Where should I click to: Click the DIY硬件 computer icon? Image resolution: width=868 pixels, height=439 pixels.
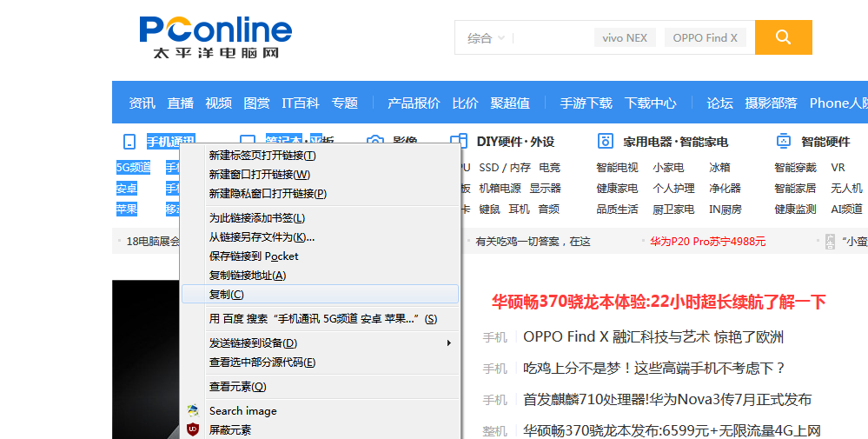pos(459,142)
